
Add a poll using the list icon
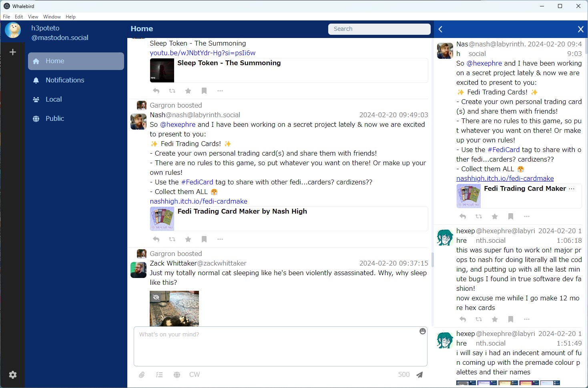pyautogui.click(x=159, y=374)
